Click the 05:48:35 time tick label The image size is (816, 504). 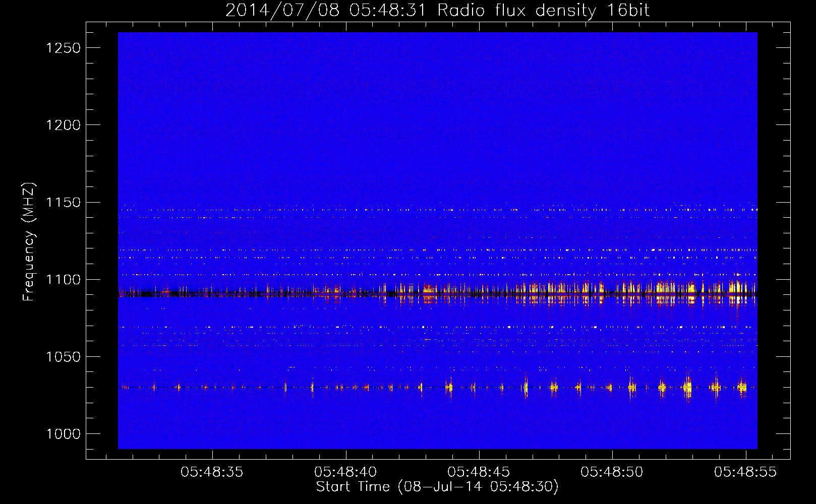pyautogui.click(x=212, y=472)
